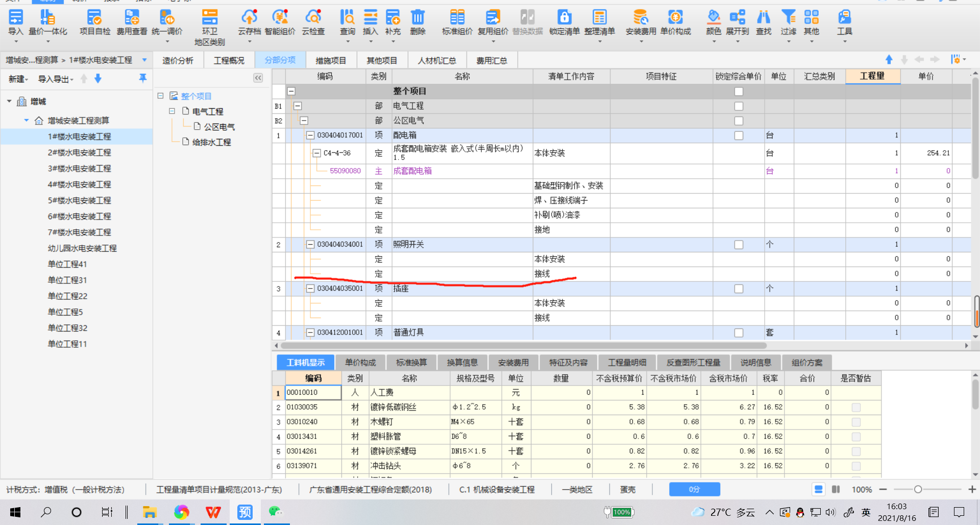The height and width of the screenshot is (525, 980).
Task: Collapse 增城安装工程测算 tree node
Action: click(x=27, y=121)
